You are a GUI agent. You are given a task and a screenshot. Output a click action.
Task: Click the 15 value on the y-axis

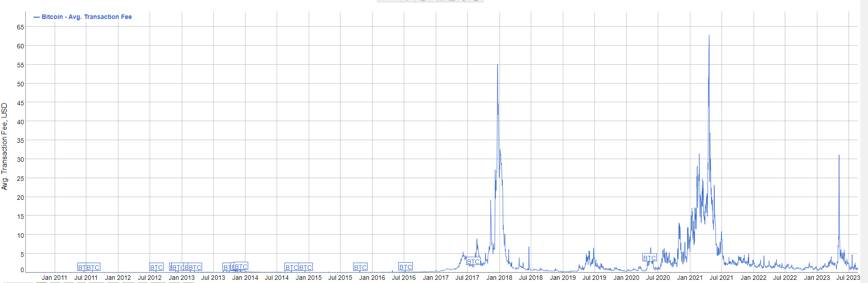20,217
